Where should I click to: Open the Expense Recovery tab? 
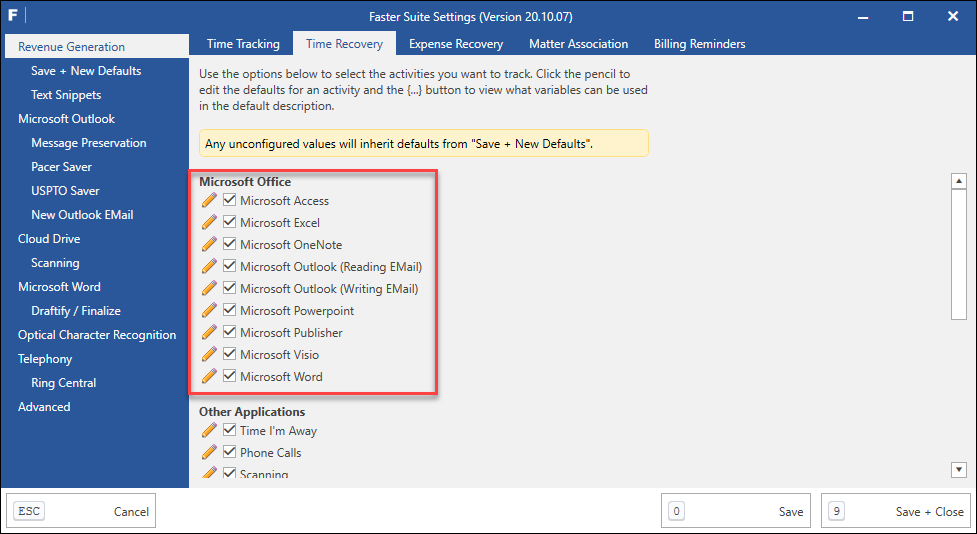[x=455, y=44]
